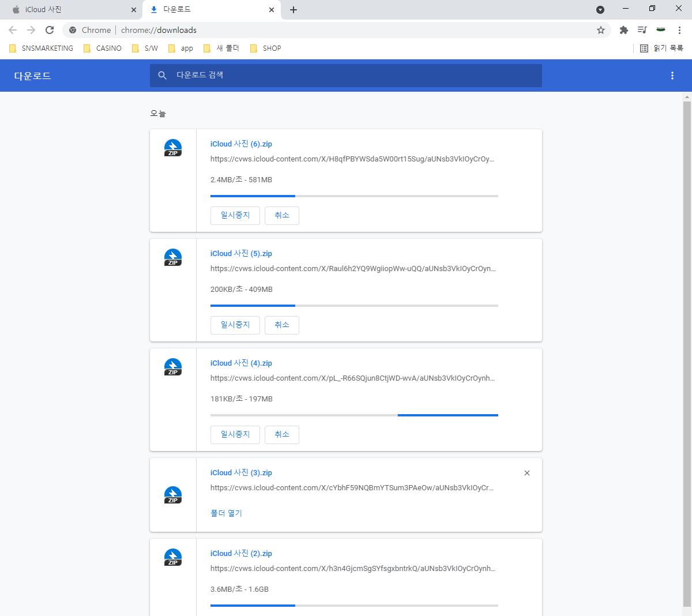Open the iCloud 사진 (2).zip file link
The width and height of the screenshot is (692, 616).
[x=241, y=554]
